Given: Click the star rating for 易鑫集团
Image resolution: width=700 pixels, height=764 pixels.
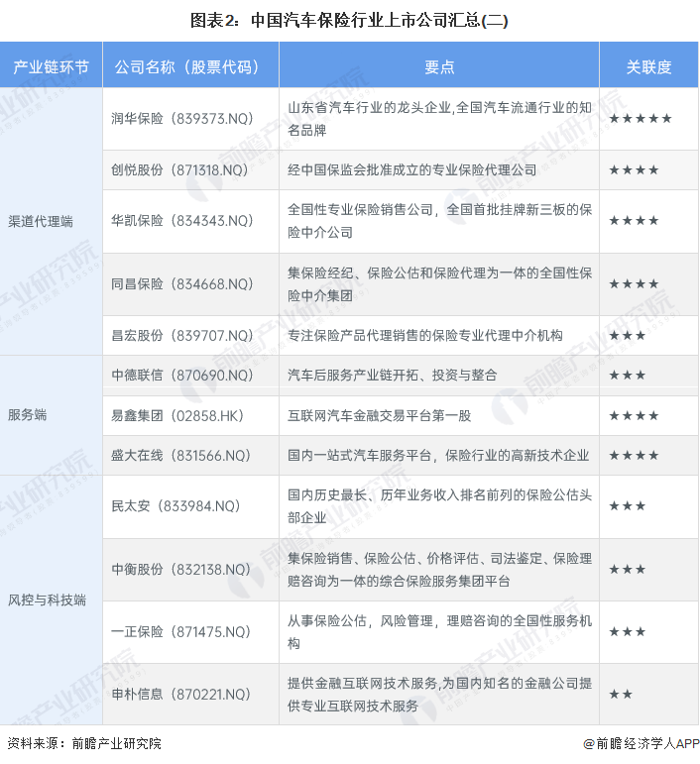Looking at the screenshot, I should click(x=634, y=415).
